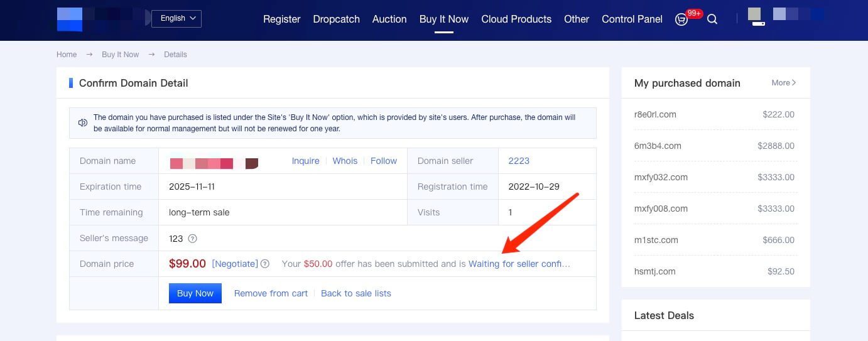The width and height of the screenshot is (868, 341).
Task: Open domain seller 2223 profile
Action: click(x=519, y=161)
